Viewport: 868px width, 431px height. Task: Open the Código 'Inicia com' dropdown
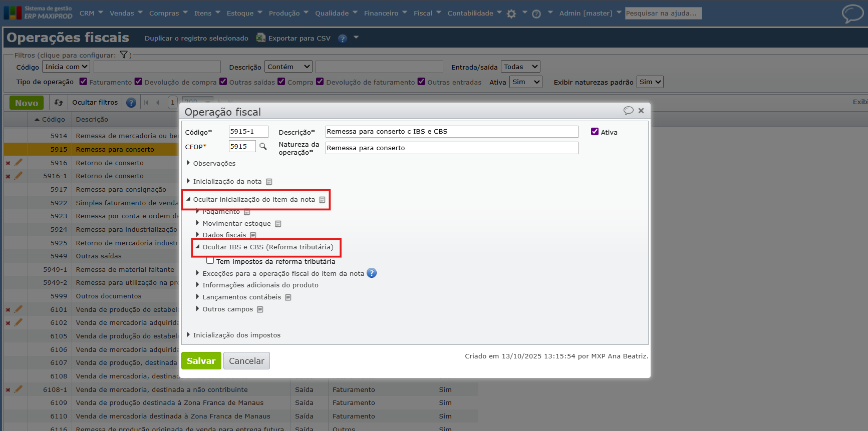tap(66, 67)
